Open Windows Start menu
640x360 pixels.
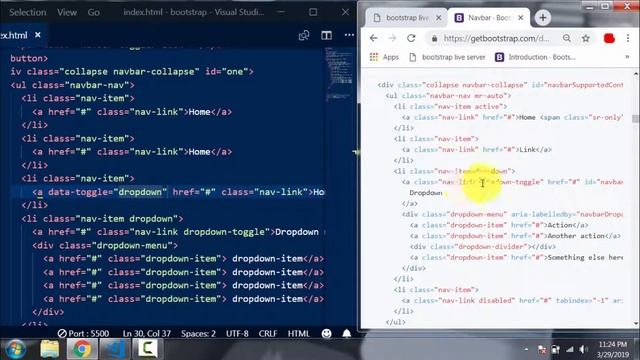(16, 349)
